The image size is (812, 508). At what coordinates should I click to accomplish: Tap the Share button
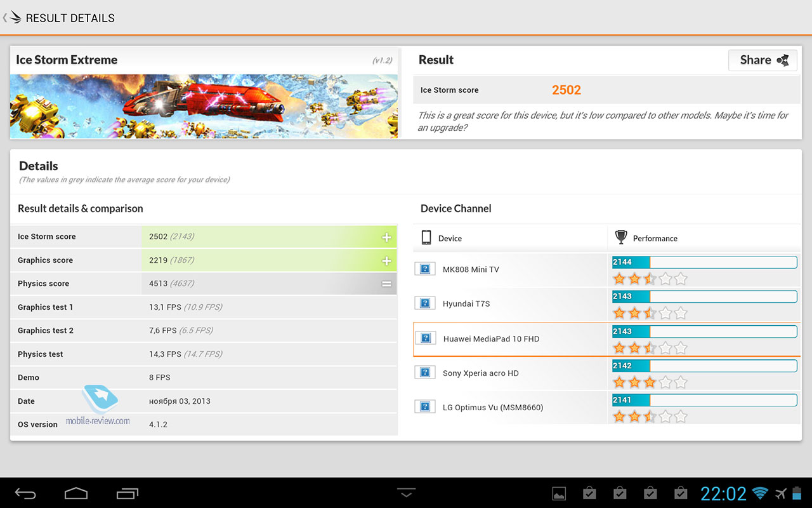tap(763, 60)
